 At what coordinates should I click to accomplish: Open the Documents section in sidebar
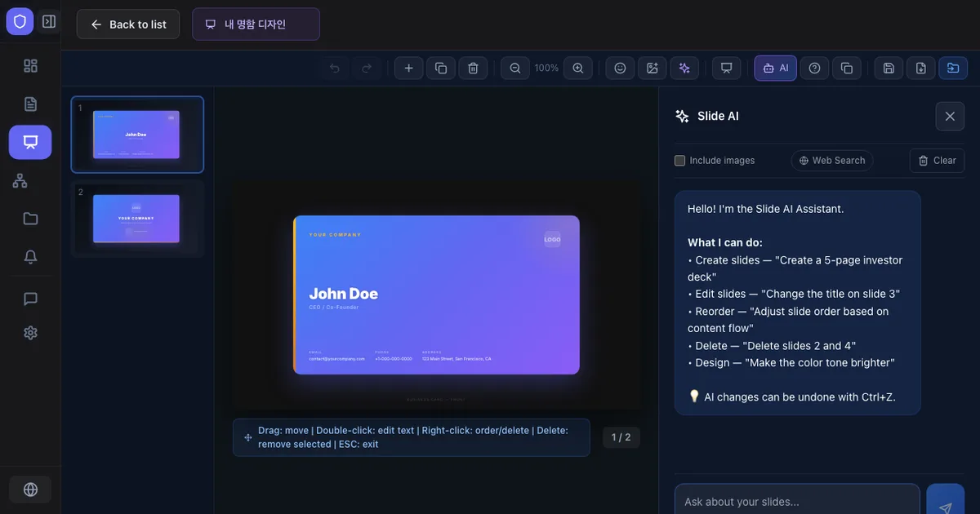[x=30, y=104]
